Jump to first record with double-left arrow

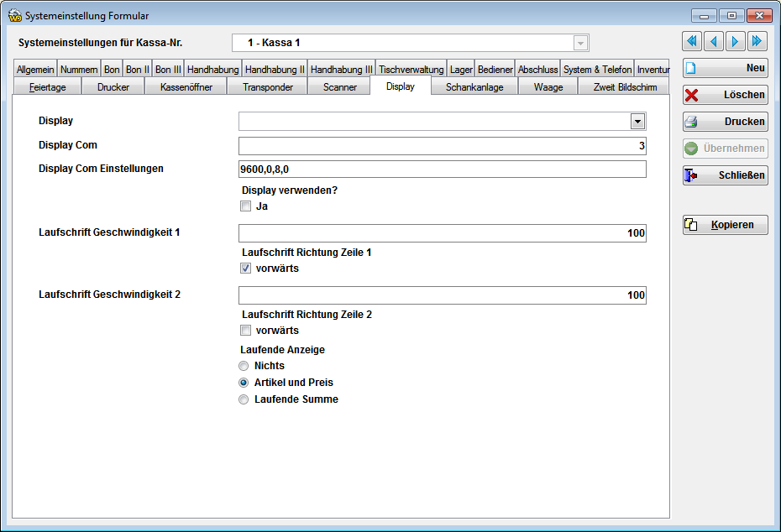click(692, 41)
